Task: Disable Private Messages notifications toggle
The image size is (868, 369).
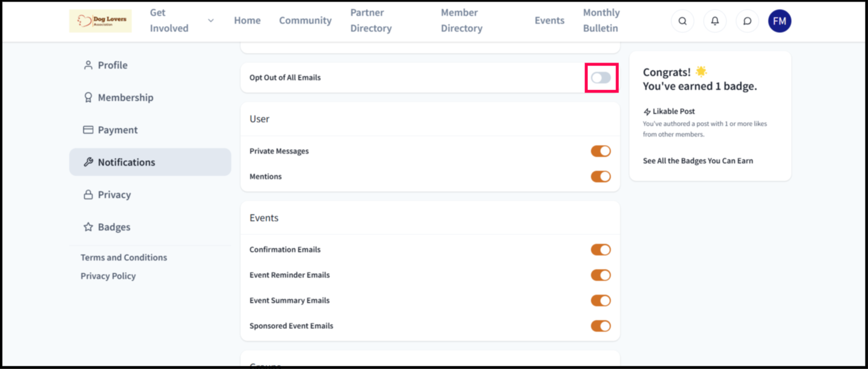Action: [x=601, y=151]
